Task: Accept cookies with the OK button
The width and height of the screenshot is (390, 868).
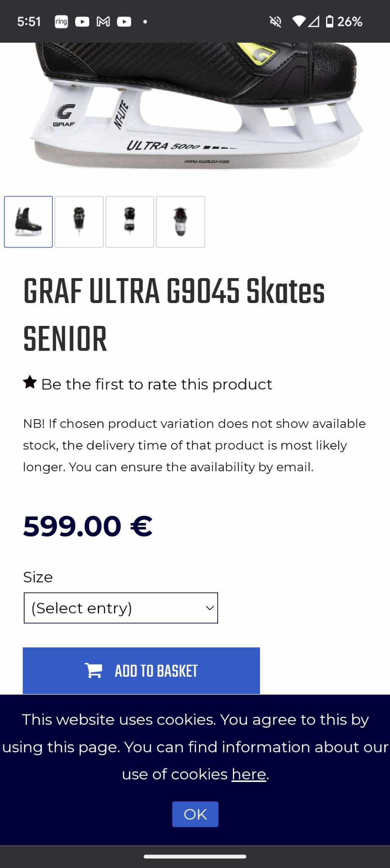Action: coord(195,814)
